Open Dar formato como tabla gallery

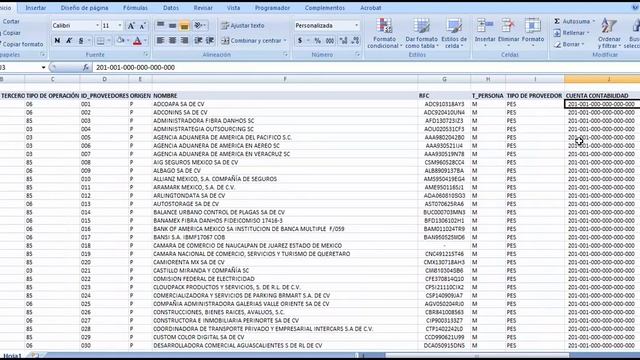[x=421, y=33]
